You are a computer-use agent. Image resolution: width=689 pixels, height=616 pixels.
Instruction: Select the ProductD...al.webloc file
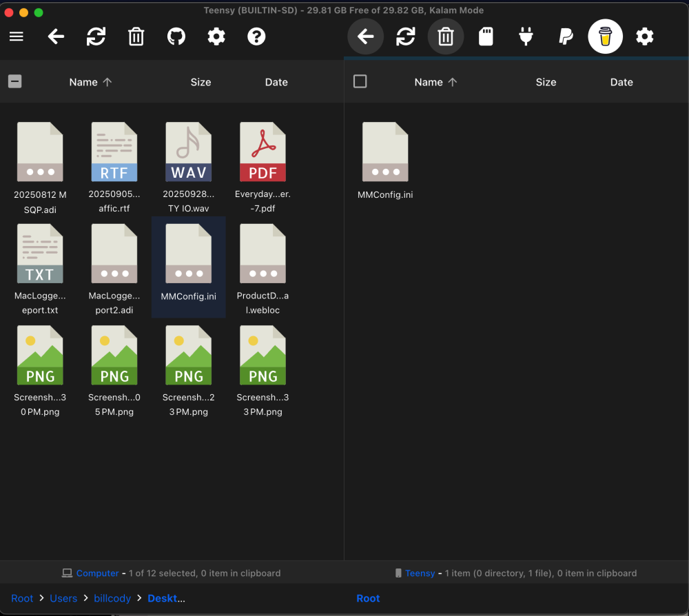tap(263, 269)
